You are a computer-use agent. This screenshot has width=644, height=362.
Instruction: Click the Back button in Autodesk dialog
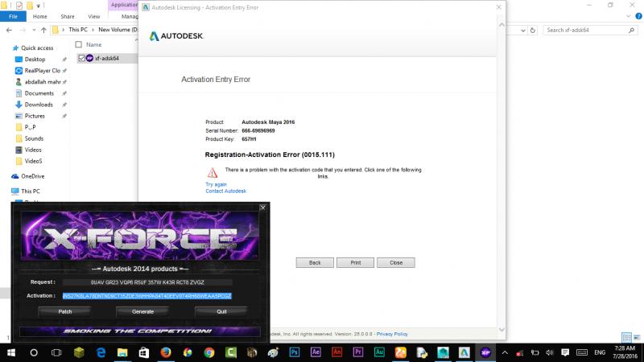(315, 263)
